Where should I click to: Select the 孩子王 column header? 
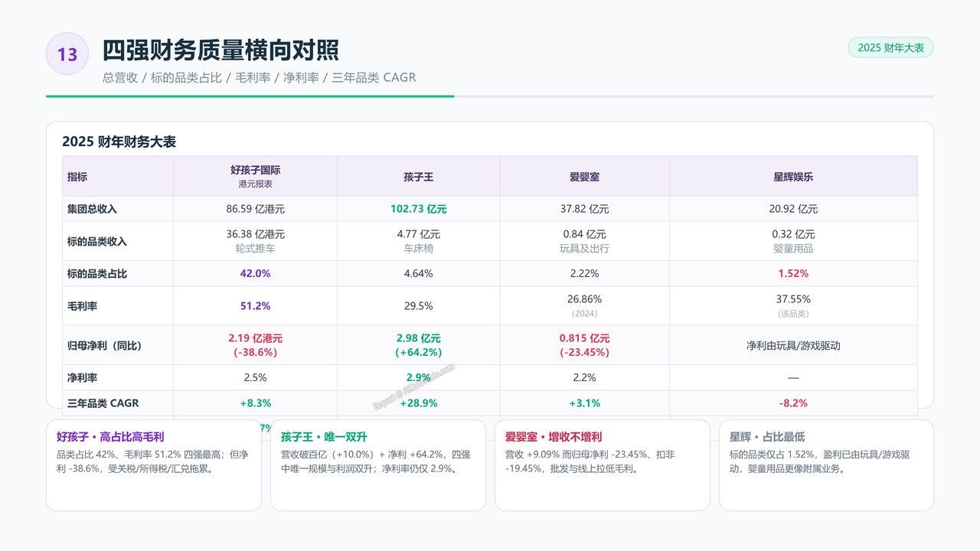pyautogui.click(x=419, y=177)
